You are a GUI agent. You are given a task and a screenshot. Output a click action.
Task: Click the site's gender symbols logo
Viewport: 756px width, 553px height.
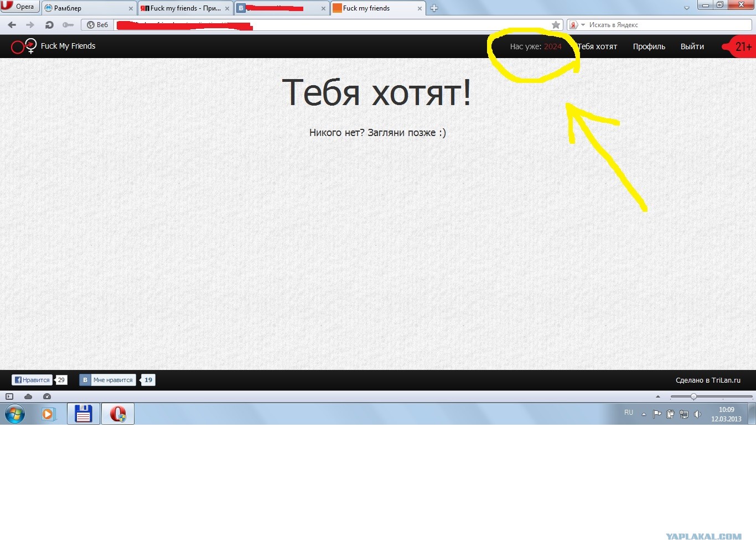(24, 46)
